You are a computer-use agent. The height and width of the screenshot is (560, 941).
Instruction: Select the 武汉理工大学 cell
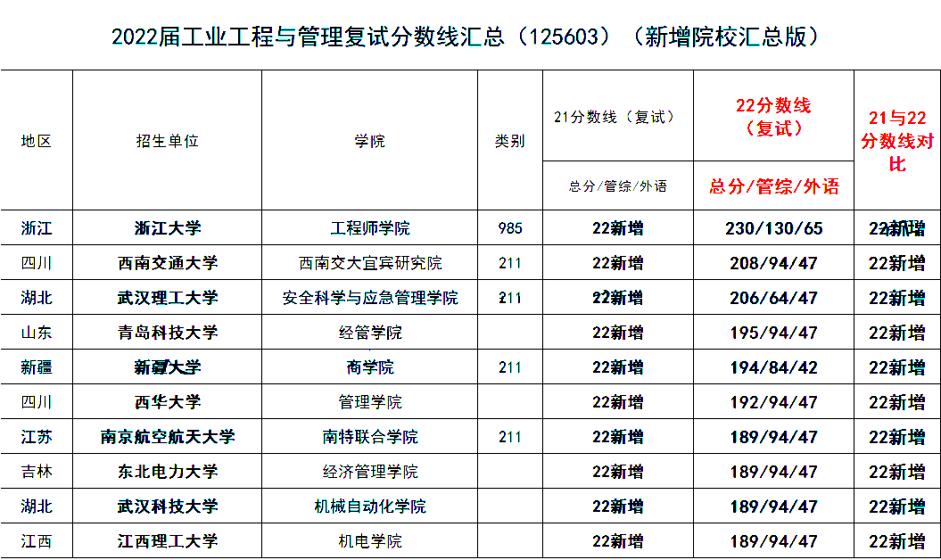168,298
